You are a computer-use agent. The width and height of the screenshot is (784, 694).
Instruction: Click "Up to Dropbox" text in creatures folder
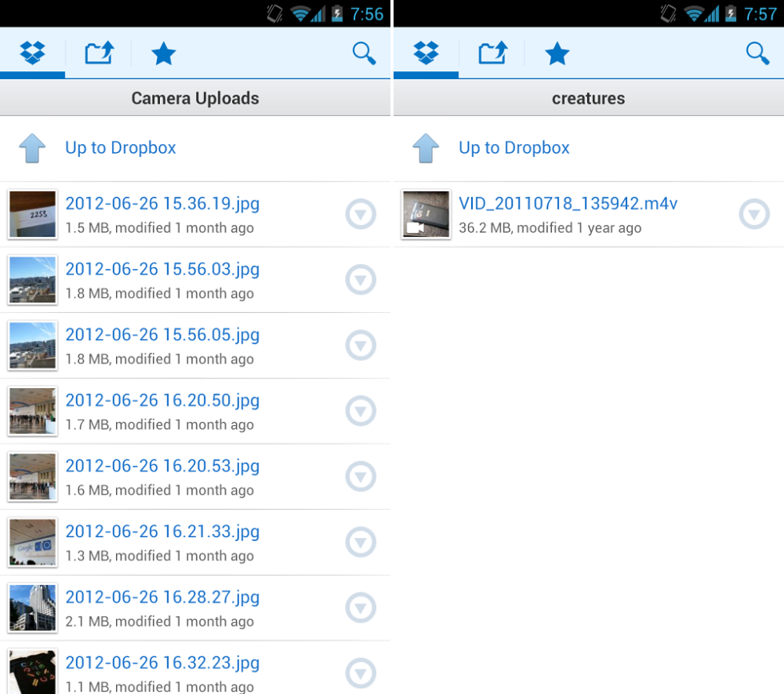[x=514, y=148]
